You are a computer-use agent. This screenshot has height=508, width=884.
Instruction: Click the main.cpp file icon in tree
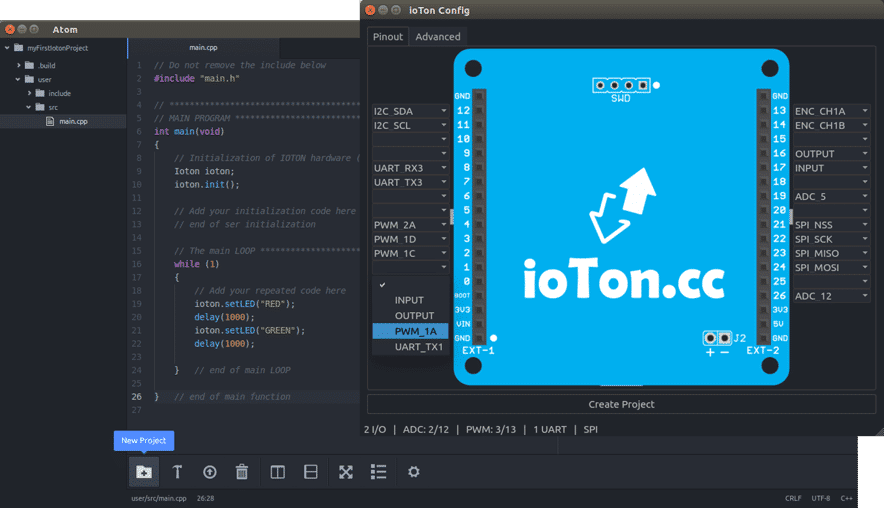tap(50, 121)
